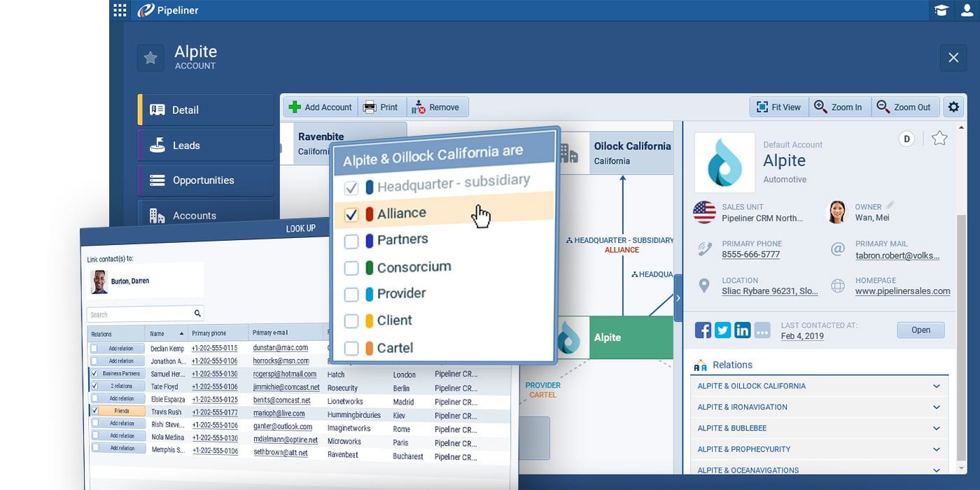Enable the Cartel relation checkbox
The height and width of the screenshot is (490, 980).
click(x=351, y=348)
